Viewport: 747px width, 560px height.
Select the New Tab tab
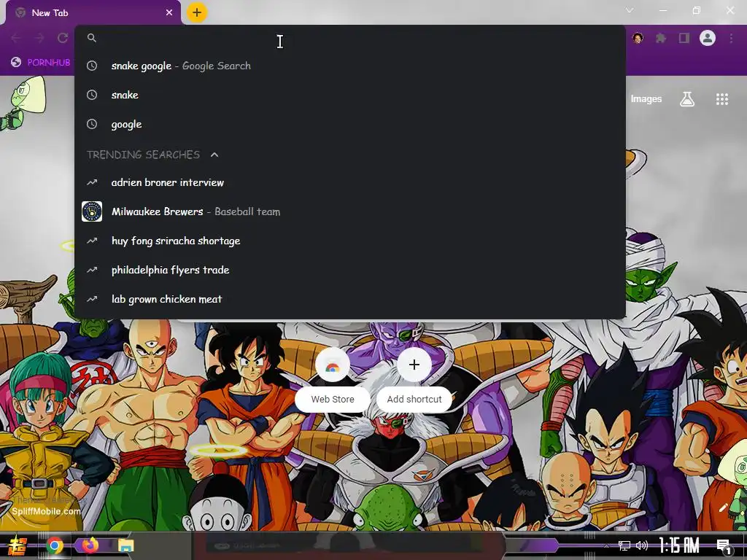click(x=93, y=13)
